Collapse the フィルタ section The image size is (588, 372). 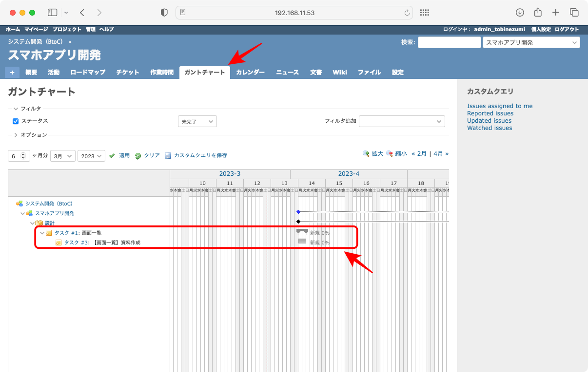pyautogui.click(x=16, y=109)
